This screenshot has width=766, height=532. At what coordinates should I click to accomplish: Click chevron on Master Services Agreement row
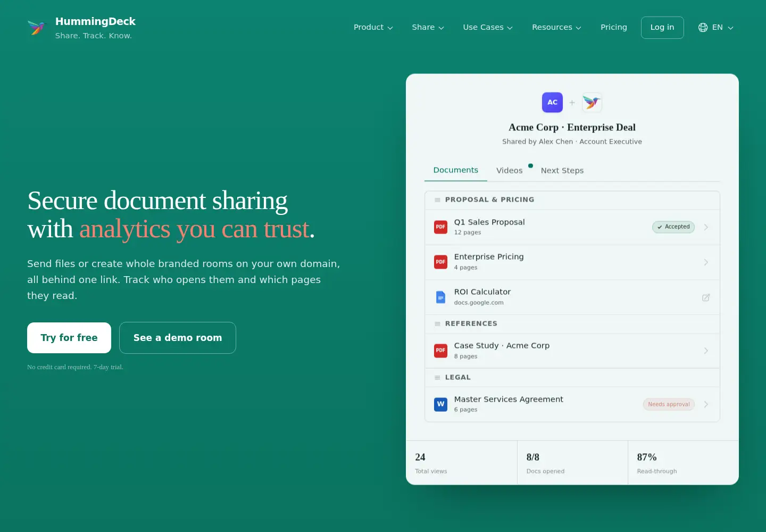[706, 404]
